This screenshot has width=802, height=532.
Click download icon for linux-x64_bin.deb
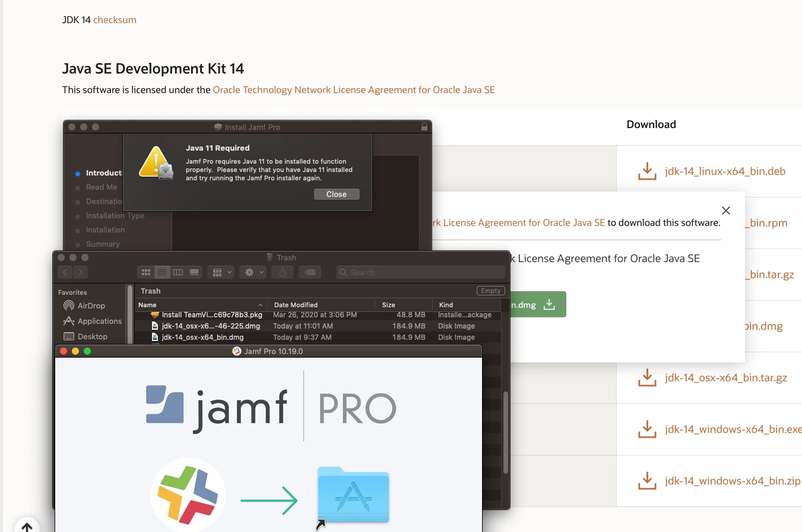tap(647, 171)
